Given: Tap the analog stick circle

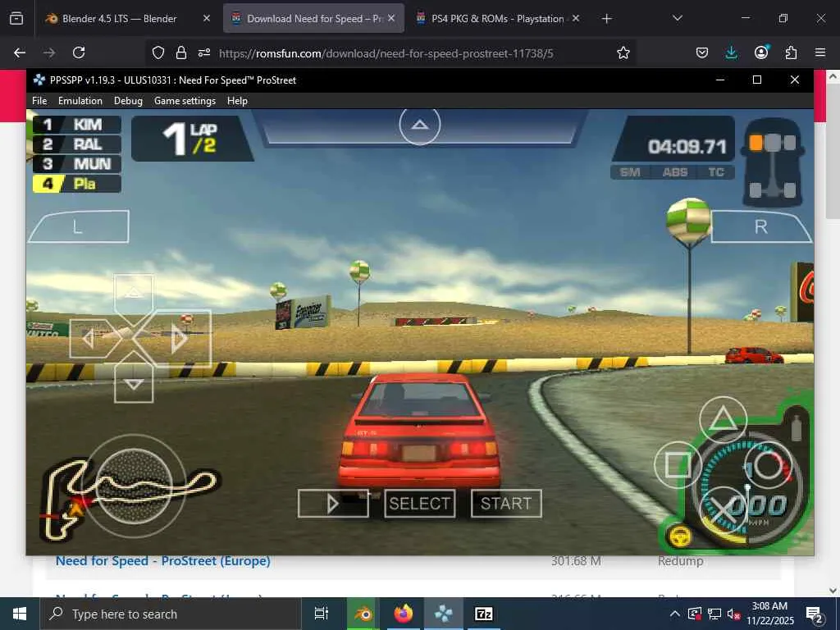Looking at the screenshot, I should 134,486.
